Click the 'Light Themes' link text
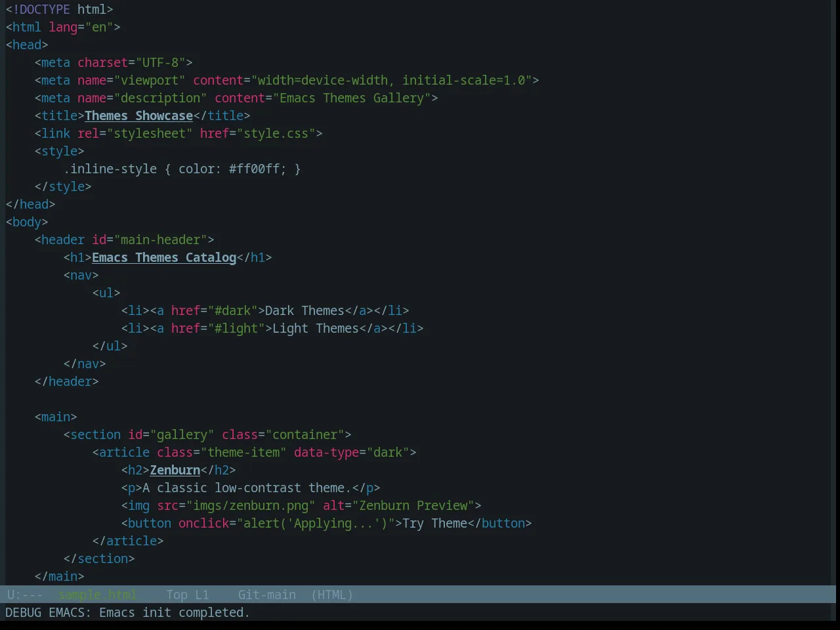Viewport: 840px width, 630px height. click(316, 328)
